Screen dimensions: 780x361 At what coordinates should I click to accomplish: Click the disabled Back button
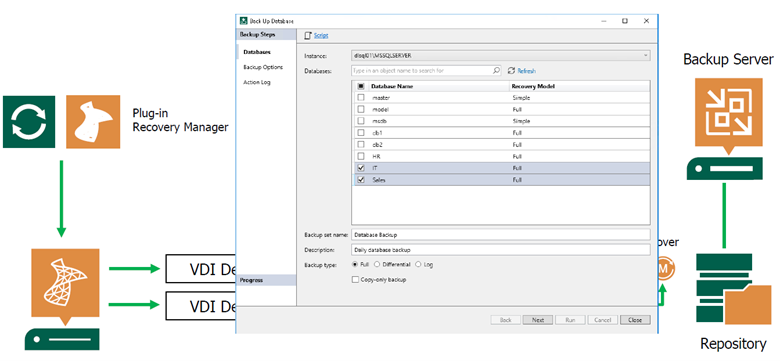coord(505,320)
